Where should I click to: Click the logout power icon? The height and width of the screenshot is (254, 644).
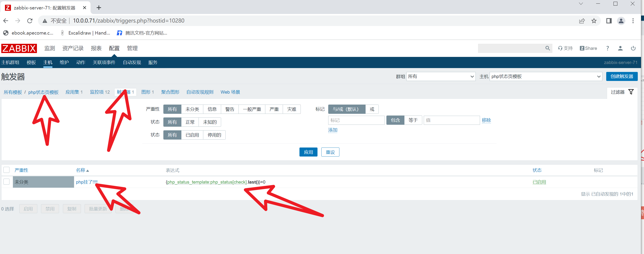click(x=633, y=48)
